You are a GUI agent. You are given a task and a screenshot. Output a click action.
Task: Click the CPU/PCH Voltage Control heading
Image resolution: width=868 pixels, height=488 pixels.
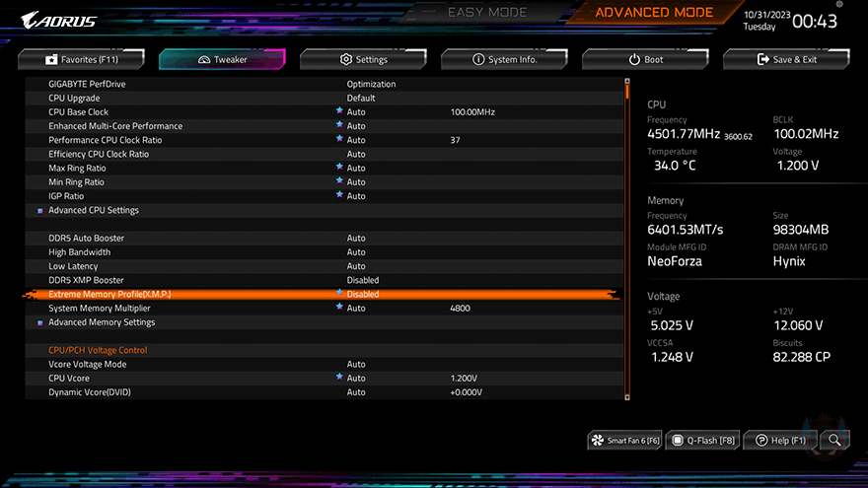[98, 350]
